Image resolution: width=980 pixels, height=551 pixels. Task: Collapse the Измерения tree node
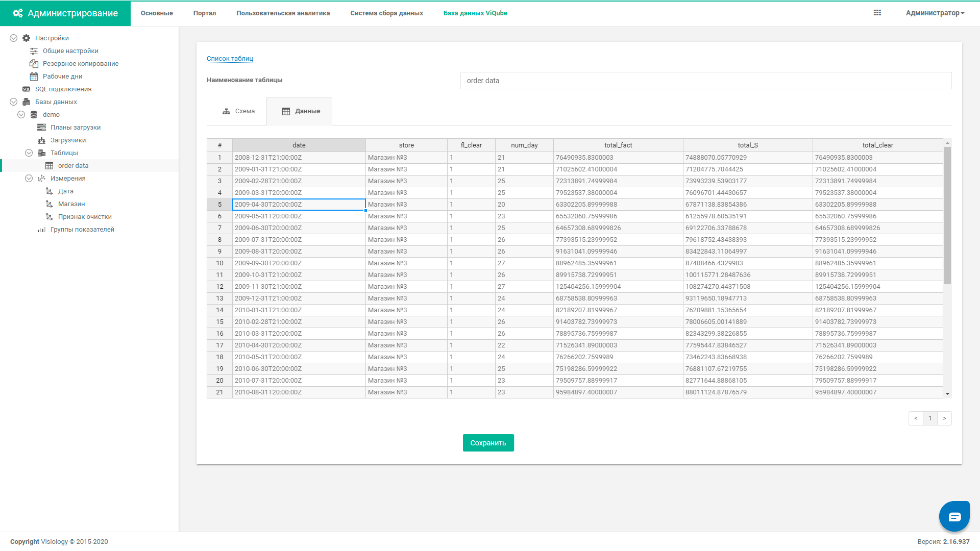(29, 179)
